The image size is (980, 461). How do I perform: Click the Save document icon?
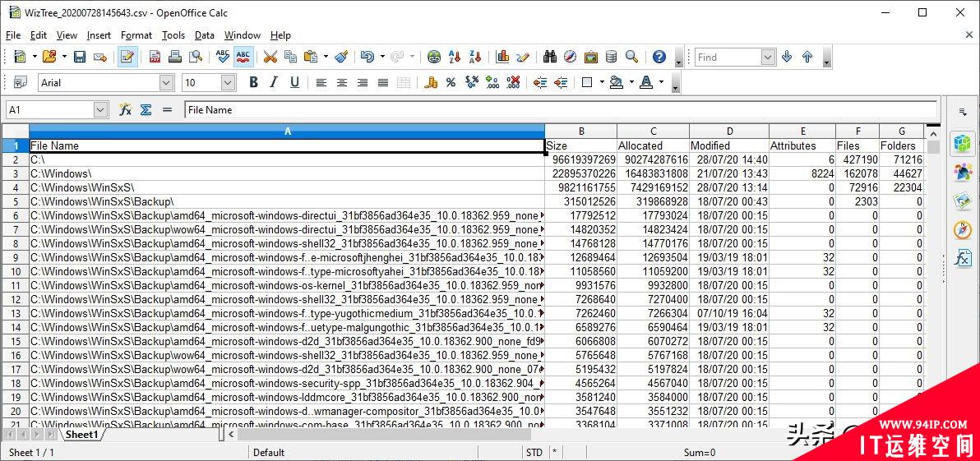tap(80, 57)
